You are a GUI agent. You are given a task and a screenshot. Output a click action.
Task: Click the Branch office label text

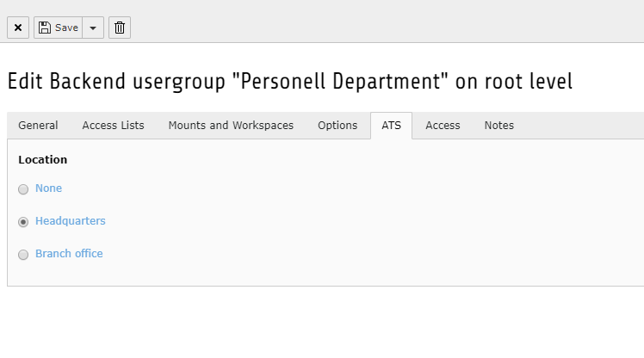point(69,254)
